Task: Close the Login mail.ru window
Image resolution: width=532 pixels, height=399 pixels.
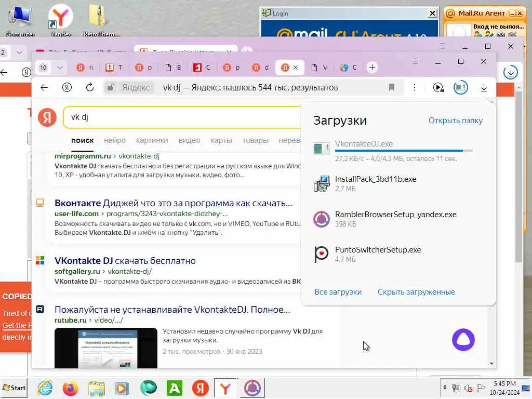Action: click(432, 13)
